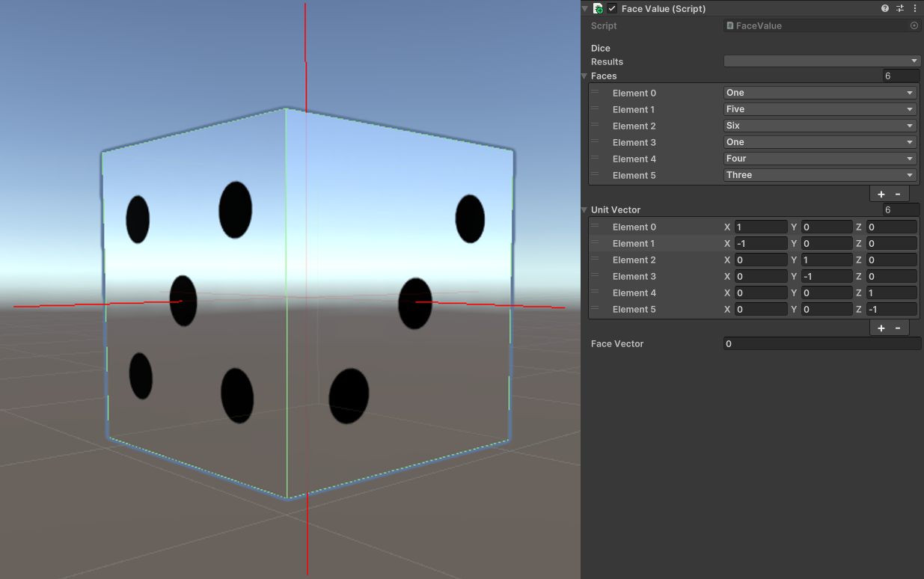
Task: Click the Face Value script icon
Action: point(599,8)
